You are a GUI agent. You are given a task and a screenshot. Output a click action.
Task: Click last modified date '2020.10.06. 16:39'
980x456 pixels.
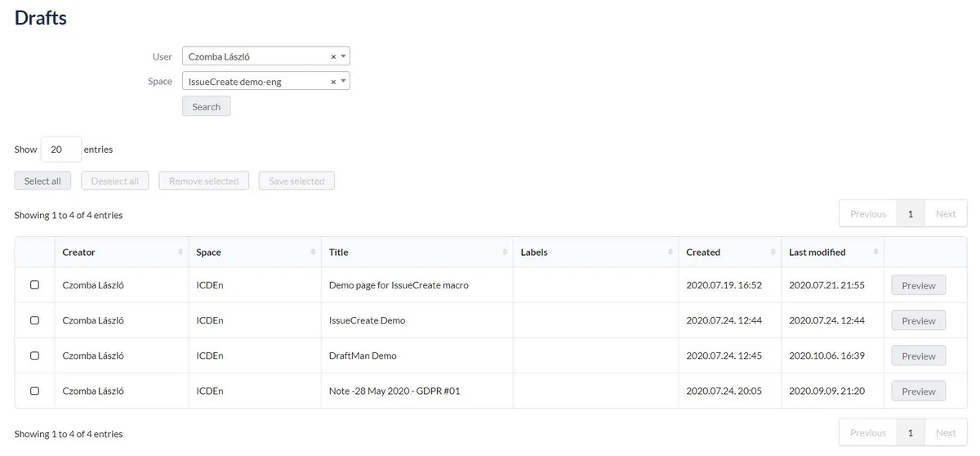(826, 355)
